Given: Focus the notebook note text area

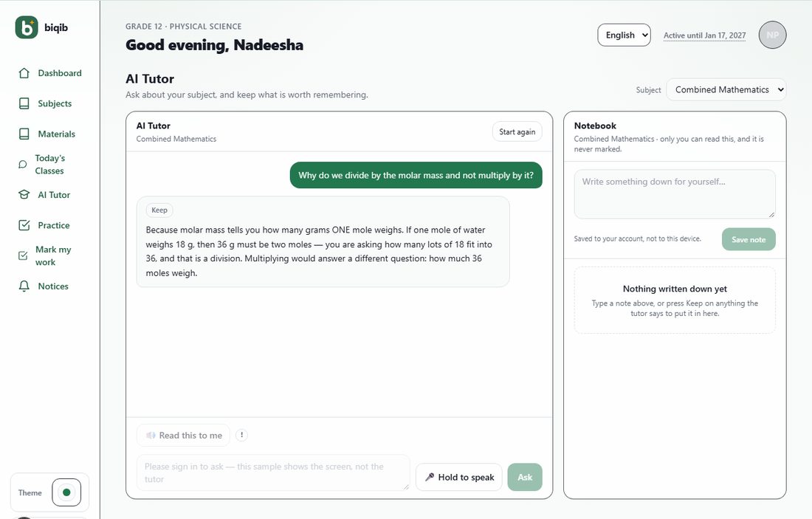Looking at the screenshot, I should pyautogui.click(x=674, y=193).
